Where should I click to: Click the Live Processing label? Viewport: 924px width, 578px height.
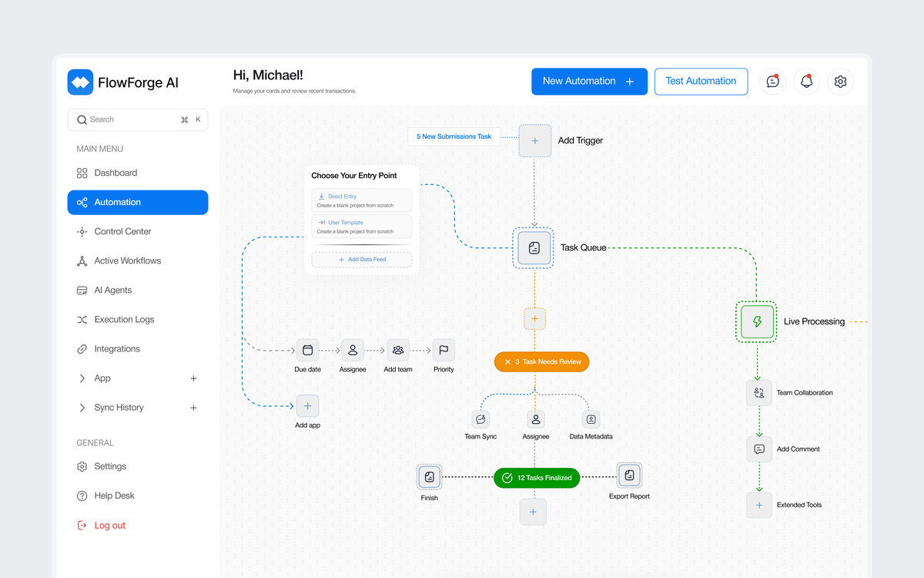[814, 321]
